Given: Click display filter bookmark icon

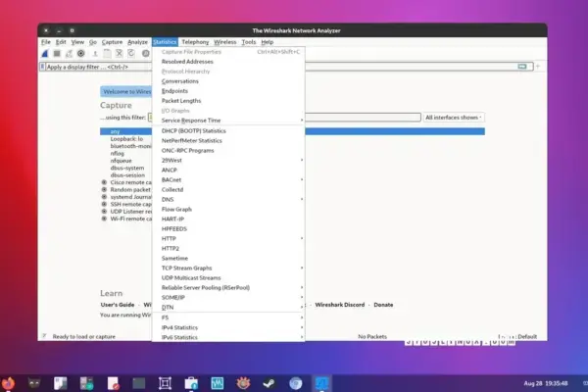Looking at the screenshot, I should 42,67.
